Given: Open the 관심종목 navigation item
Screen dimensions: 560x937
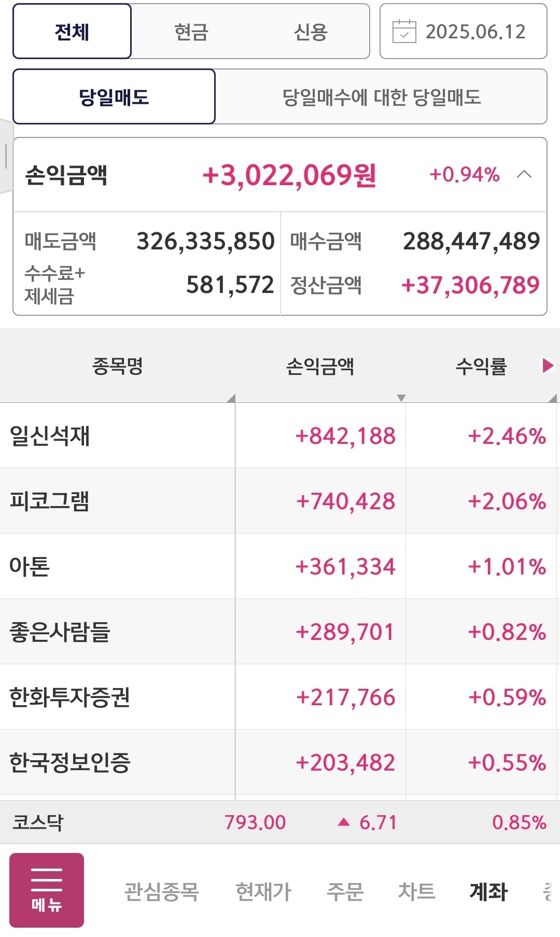Looking at the screenshot, I should [x=161, y=892].
